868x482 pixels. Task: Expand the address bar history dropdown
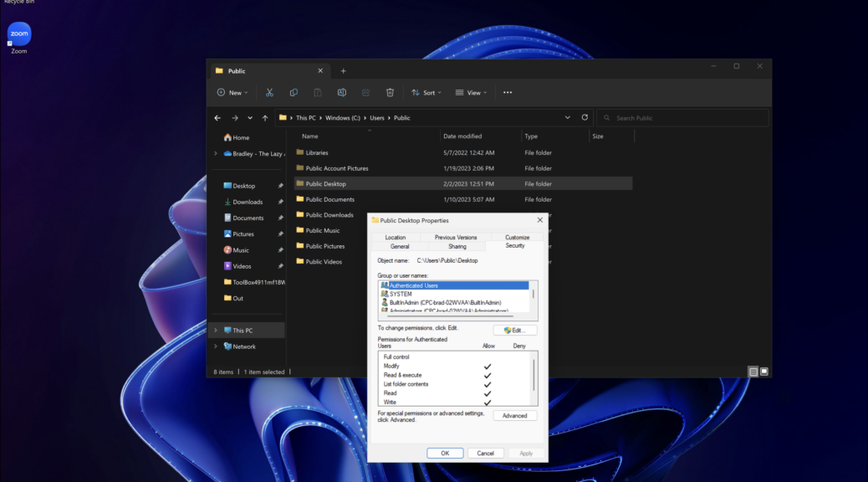point(568,117)
